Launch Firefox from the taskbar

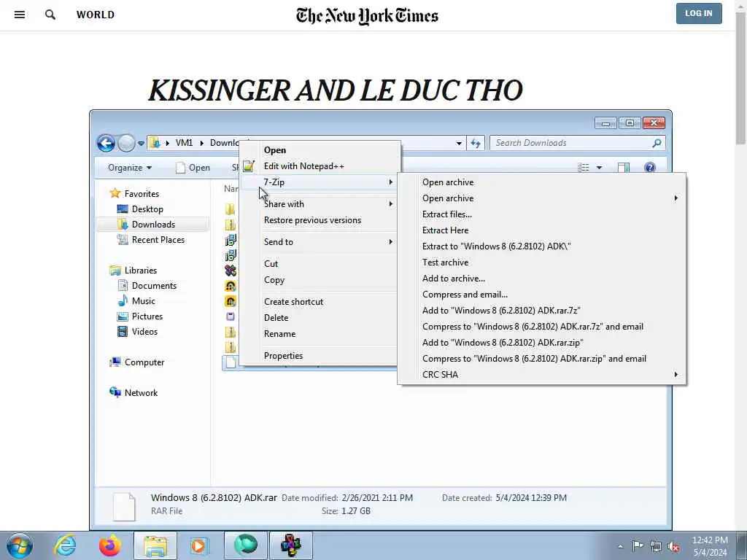click(110, 545)
